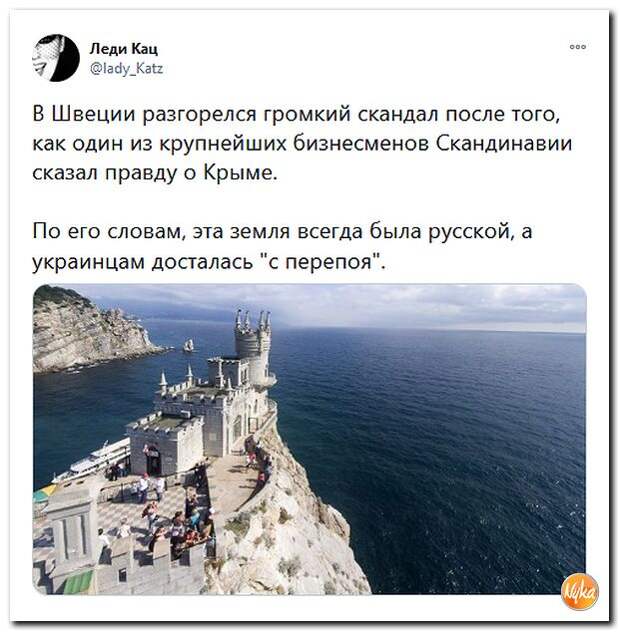
Task: Click the word Скандинавии in tweet text
Action: (504, 143)
